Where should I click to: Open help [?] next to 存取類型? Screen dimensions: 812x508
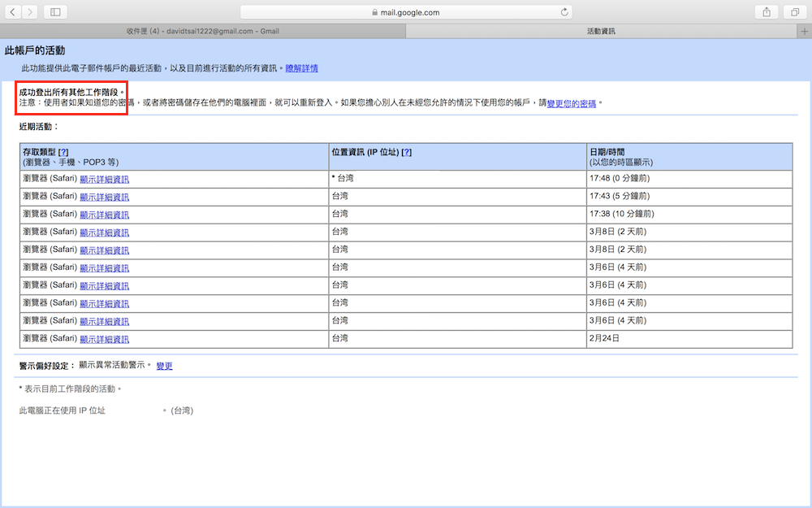click(x=63, y=152)
